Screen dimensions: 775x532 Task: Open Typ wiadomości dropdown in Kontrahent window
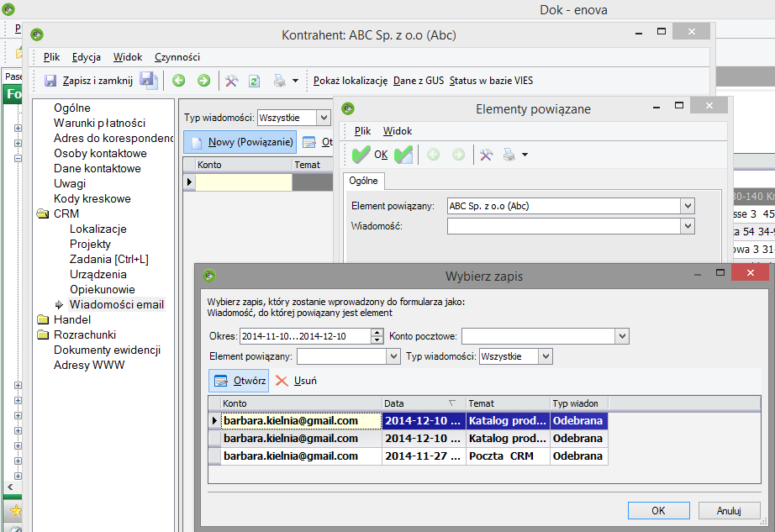coord(324,118)
